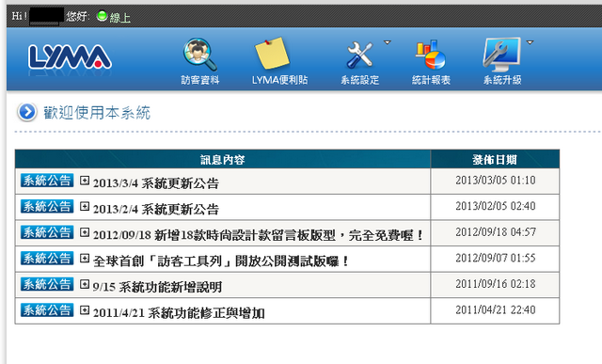Click the LYMA logo
The width and height of the screenshot is (602, 364).
[70, 57]
